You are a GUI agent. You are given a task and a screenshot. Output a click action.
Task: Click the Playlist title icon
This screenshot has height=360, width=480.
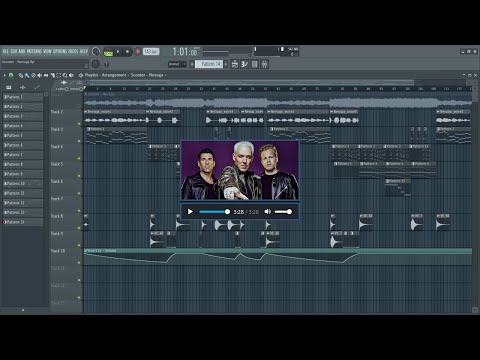(x=81, y=75)
